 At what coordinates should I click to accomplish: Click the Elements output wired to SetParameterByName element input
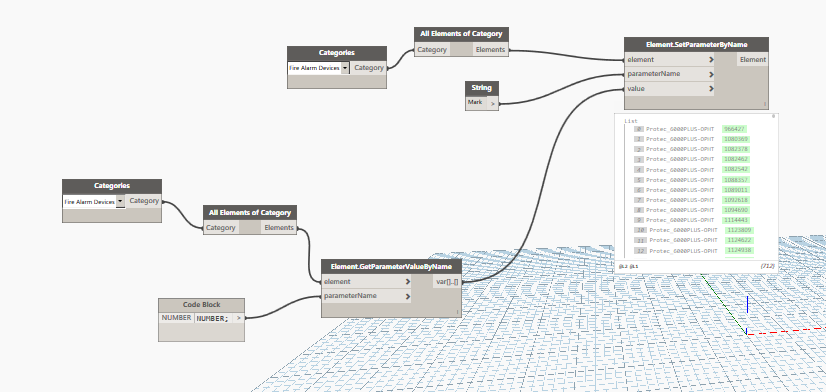point(490,50)
